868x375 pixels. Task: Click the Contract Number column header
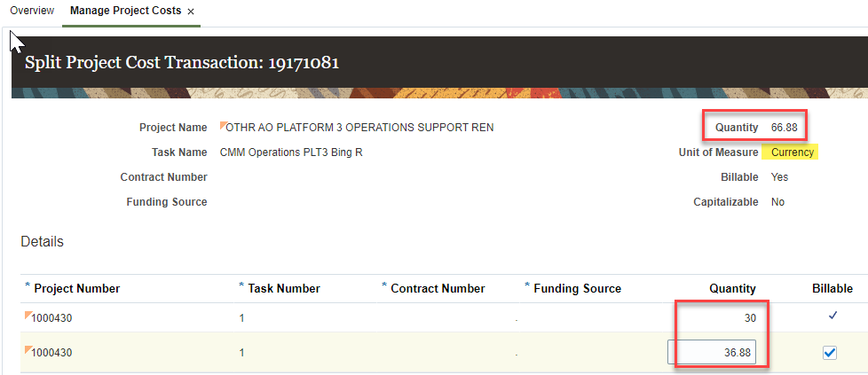pyautogui.click(x=438, y=288)
